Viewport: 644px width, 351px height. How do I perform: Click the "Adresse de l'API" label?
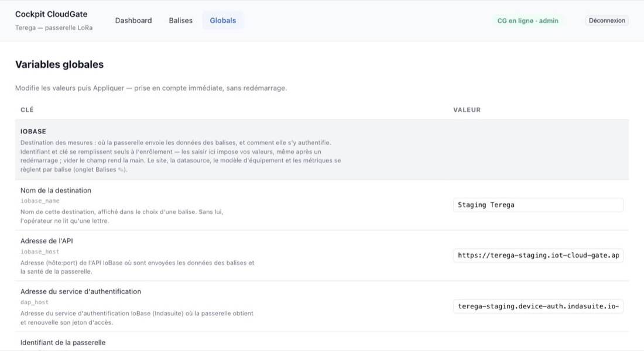[x=46, y=241]
